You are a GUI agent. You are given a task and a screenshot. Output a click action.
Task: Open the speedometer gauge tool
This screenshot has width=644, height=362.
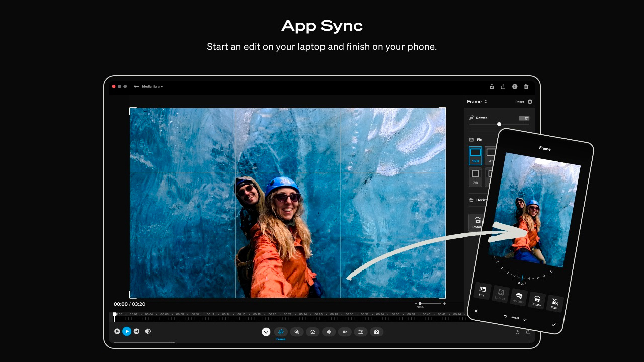click(x=376, y=332)
